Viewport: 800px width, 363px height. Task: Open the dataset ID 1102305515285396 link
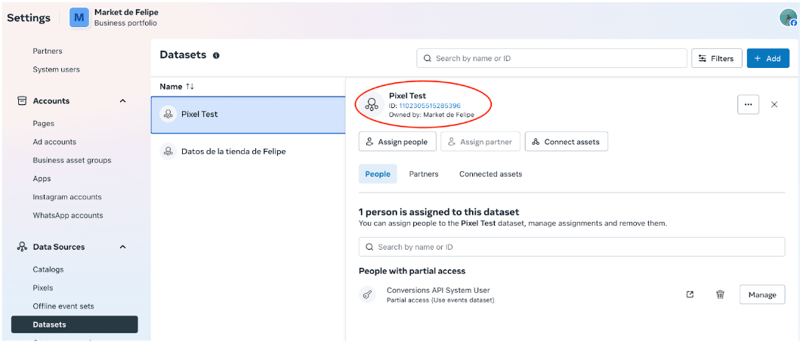(430, 106)
